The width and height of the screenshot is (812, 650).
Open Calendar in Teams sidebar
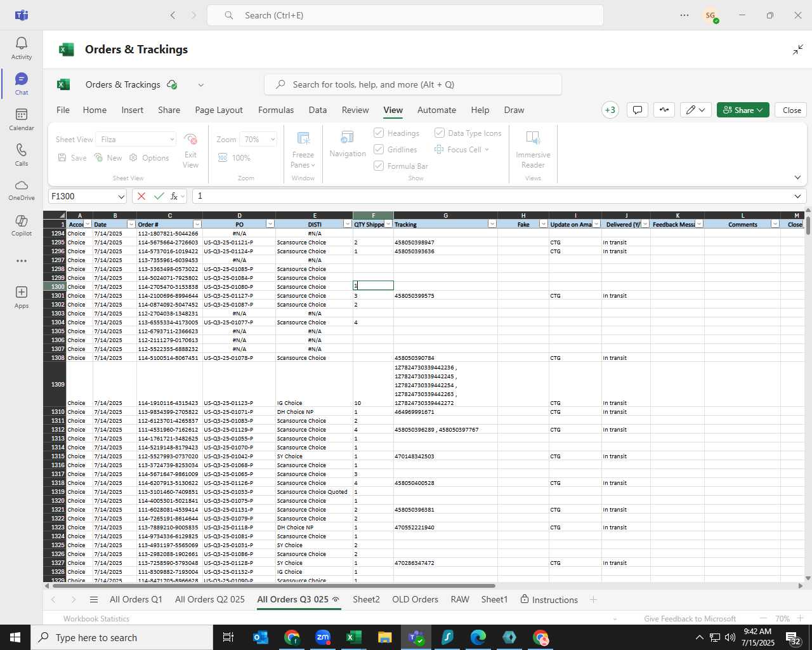tap(22, 119)
